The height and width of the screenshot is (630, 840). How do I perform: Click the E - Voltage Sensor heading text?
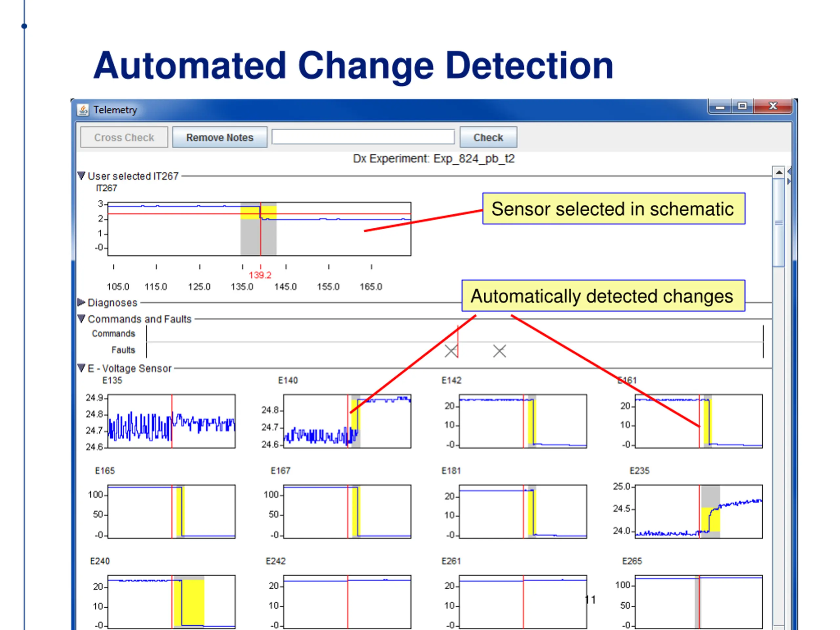point(130,368)
